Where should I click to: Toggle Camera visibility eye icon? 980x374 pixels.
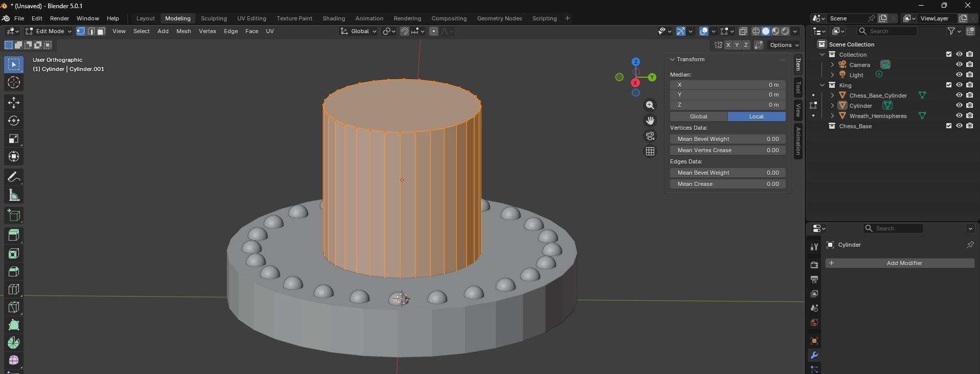click(959, 64)
